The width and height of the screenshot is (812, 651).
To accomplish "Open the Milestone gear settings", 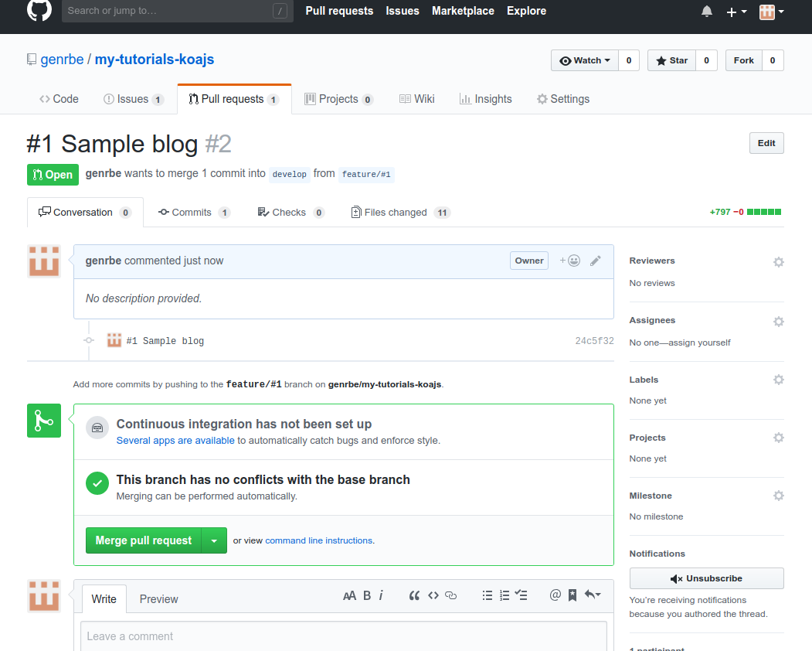I will click(778, 496).
